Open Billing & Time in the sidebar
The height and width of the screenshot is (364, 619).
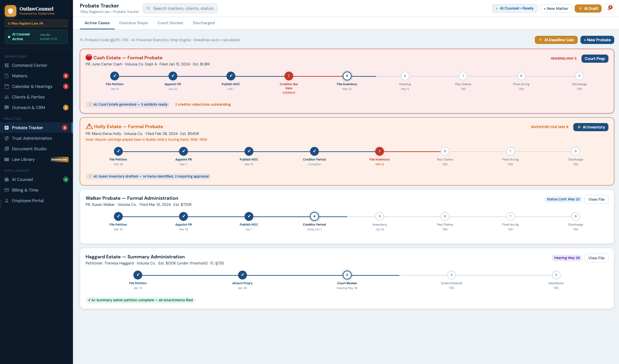pyautogui.click(x=25, y=190)
